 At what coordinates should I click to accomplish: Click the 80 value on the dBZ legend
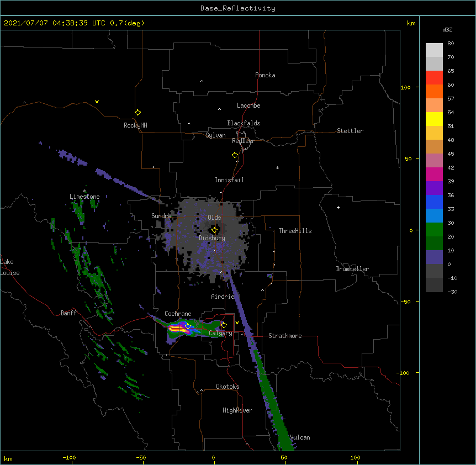tap(451, 44)
